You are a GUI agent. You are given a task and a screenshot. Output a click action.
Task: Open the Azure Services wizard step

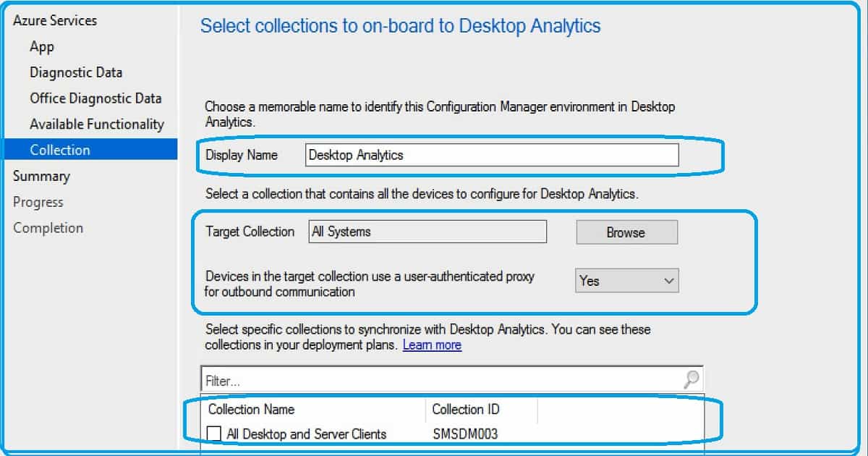coord(55,20)
